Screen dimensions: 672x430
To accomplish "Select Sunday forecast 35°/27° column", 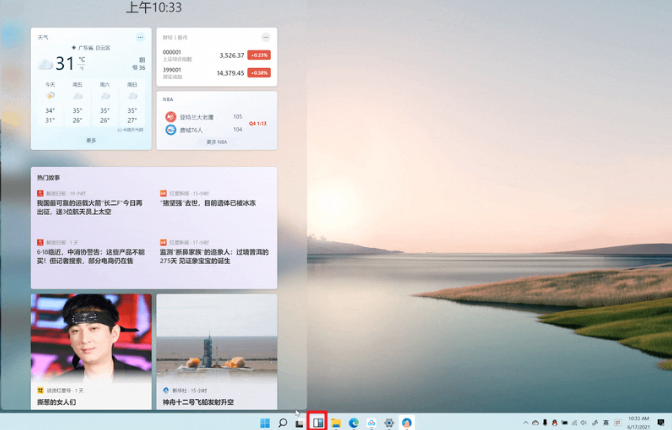I will [x=132, y=103].
